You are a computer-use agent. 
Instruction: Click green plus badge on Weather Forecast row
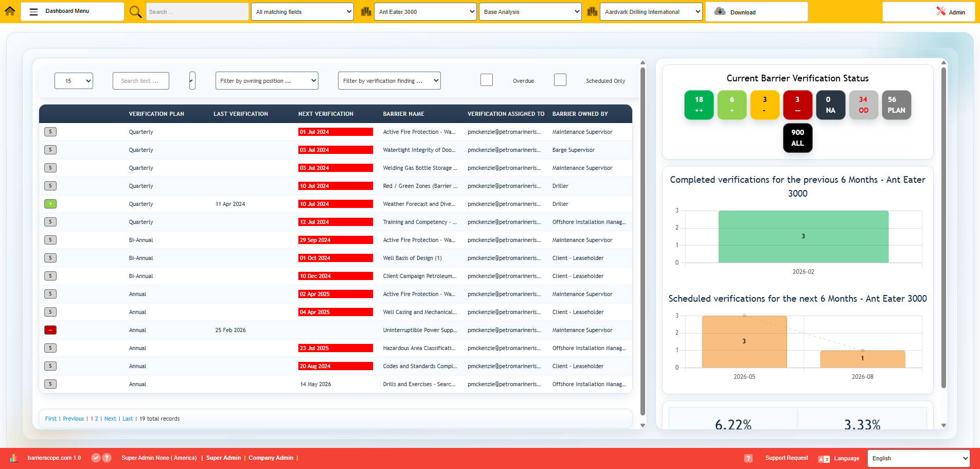50,204
